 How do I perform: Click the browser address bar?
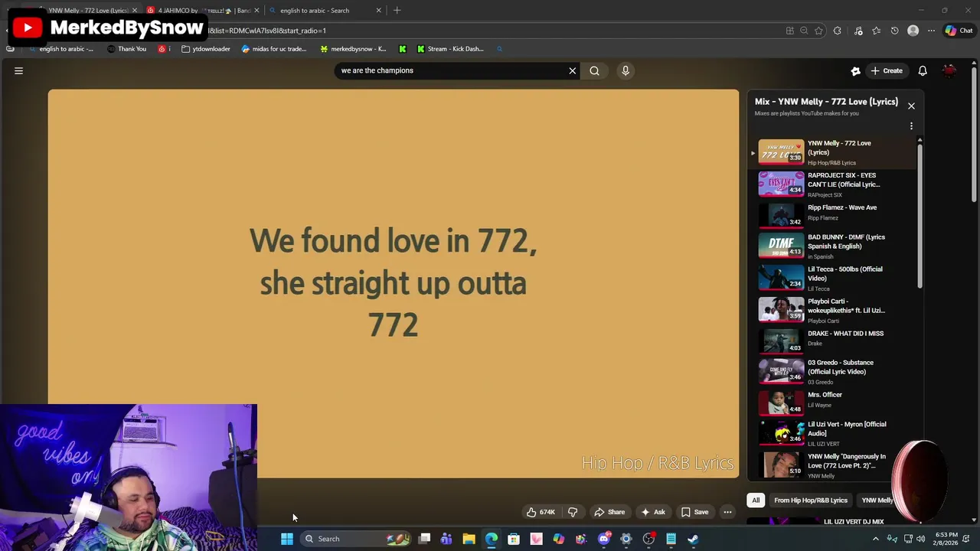click(x=490, y=31)
